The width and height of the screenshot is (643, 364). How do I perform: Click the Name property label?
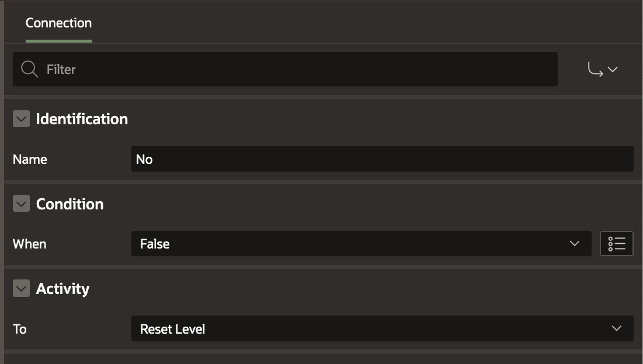click(x=30, y=159)
